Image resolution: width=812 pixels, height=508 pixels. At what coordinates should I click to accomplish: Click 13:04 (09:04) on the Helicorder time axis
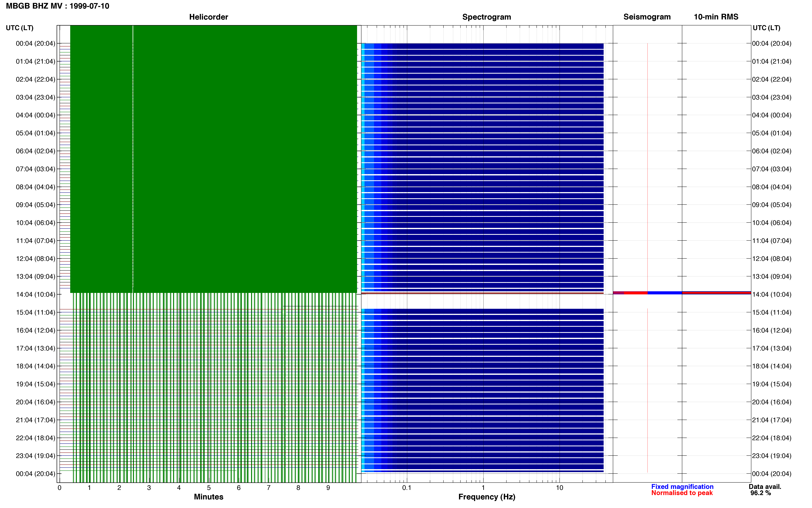tap(36, 277)
